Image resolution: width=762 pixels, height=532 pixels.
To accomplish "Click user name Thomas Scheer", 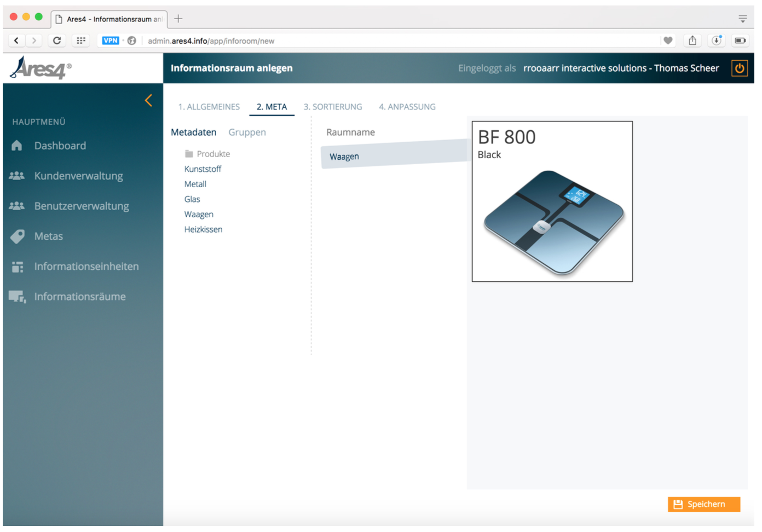I will (x=686, y=68).
